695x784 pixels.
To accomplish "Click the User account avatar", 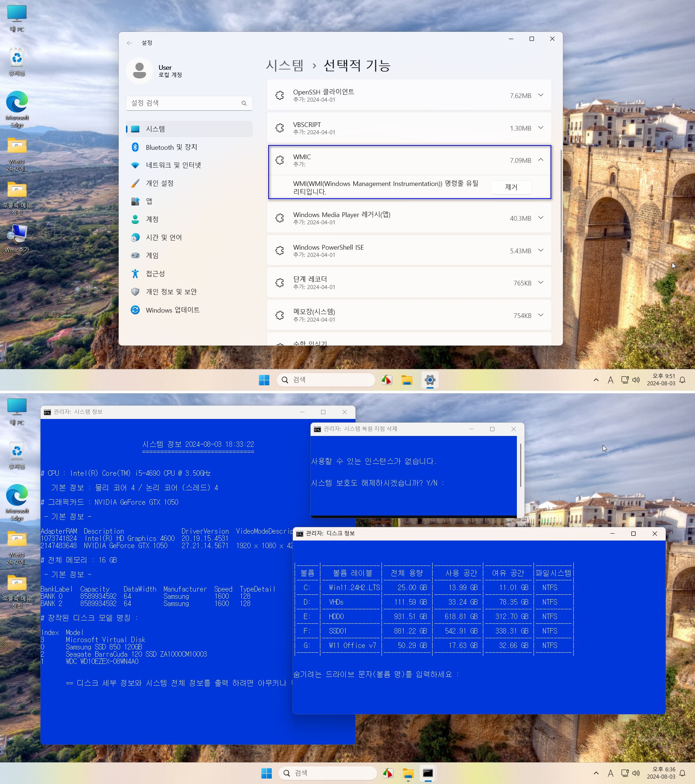I will click(139, 71).
